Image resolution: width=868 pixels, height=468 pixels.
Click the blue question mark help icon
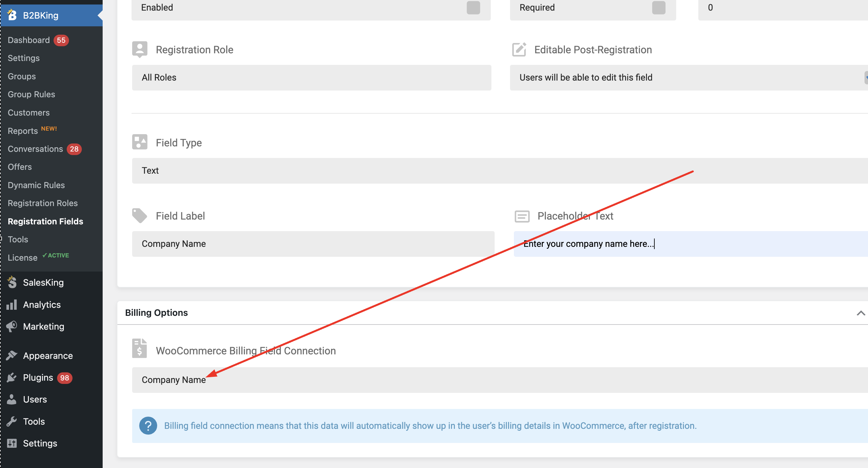(148, 426)
